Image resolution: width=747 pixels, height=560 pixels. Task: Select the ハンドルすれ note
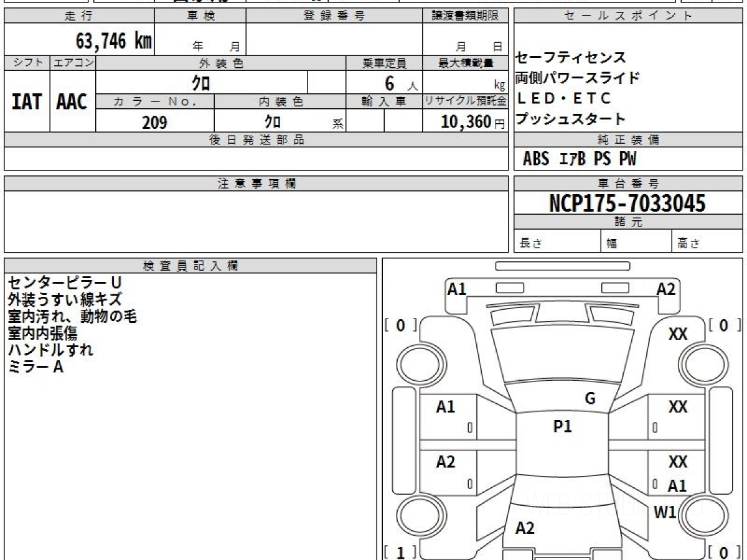[x=50, y=350]
